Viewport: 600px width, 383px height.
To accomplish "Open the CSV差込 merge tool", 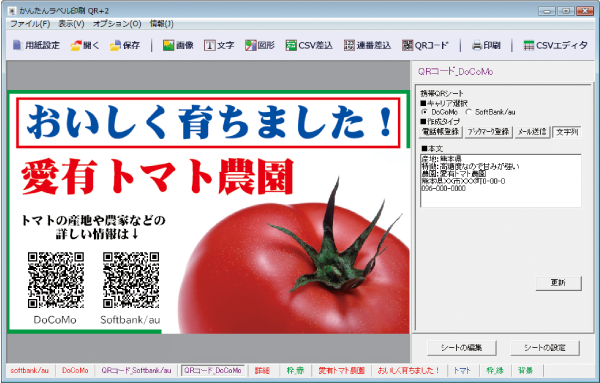I will pyautogui.click(x=309, y=46).
